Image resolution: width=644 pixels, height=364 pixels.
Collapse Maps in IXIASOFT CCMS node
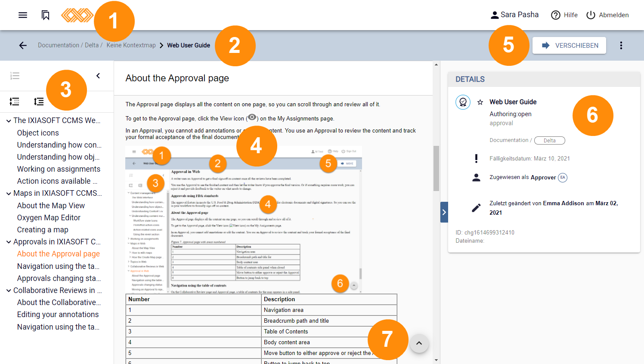tap(9, 194)
